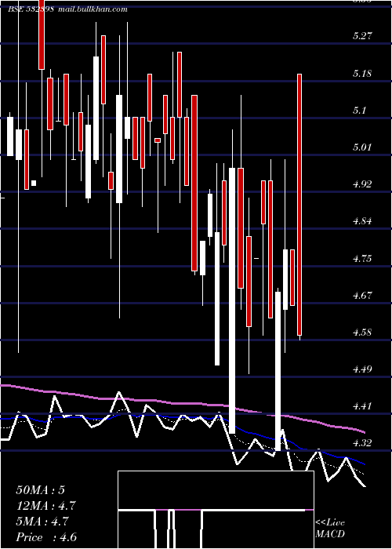Open the <<Live MACD label
Viewport: 392px width, 549px height.
330,529
